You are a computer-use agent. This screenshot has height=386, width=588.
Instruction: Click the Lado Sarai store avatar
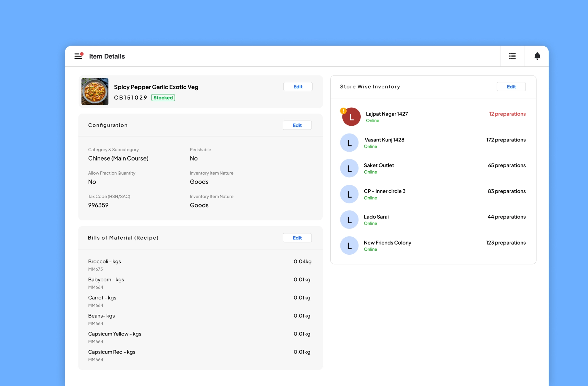[349, 220]
